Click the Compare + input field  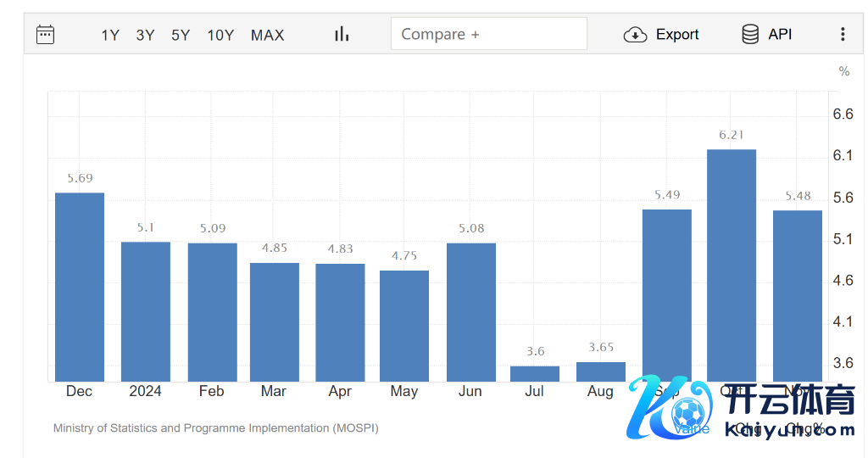(488, 34)
